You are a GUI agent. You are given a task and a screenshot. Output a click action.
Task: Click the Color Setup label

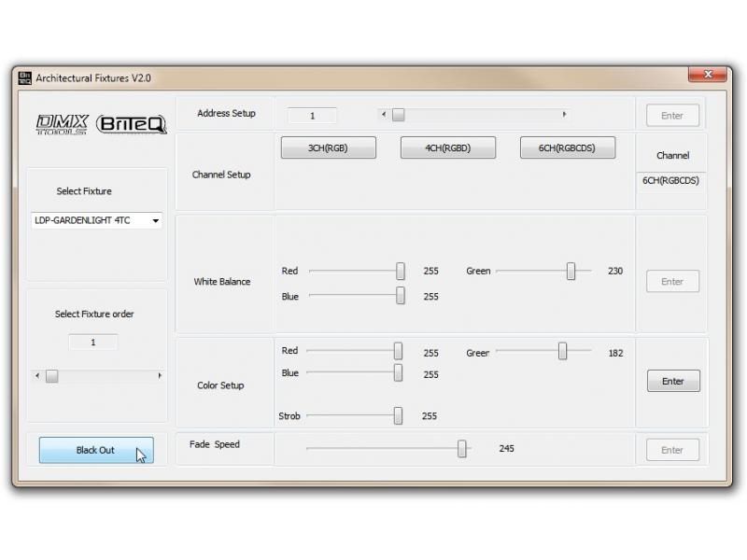(x=220, y=385)
